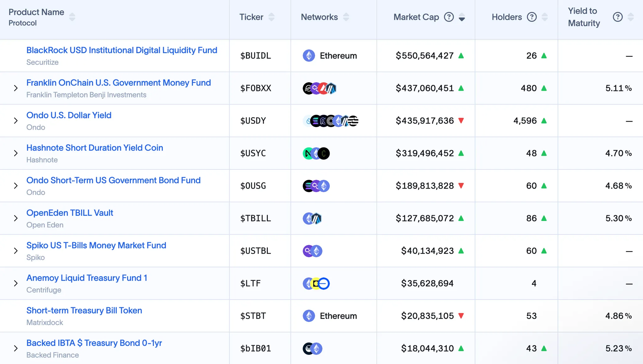Click red down arrow beside $189,813,828
The image size is (643, 364).
point(461,186)
